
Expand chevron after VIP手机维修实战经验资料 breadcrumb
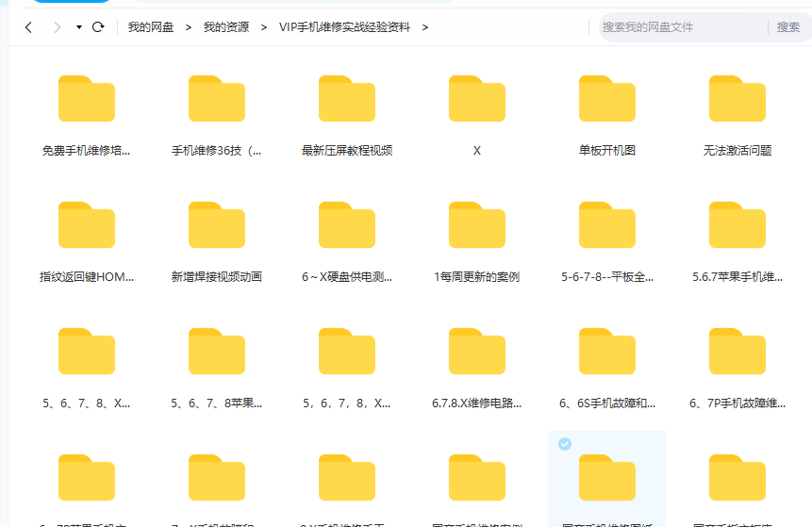click(x=425, y=27)
